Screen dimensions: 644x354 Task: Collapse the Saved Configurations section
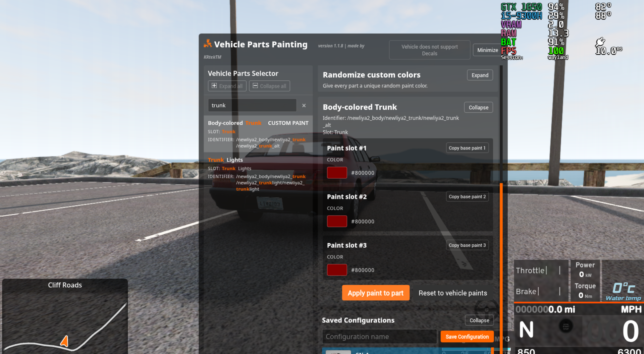(x=479, y=320)
